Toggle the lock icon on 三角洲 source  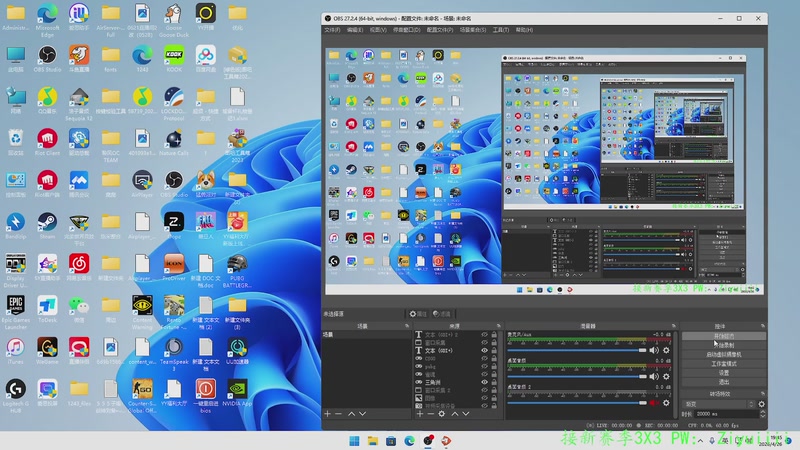494,382
